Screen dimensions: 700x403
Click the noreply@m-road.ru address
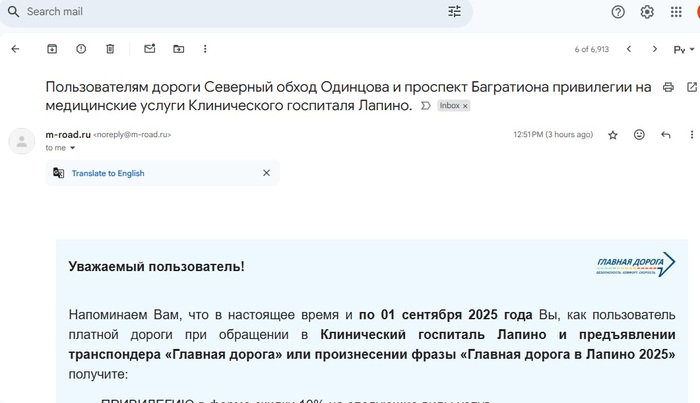[x=132, y=135]
